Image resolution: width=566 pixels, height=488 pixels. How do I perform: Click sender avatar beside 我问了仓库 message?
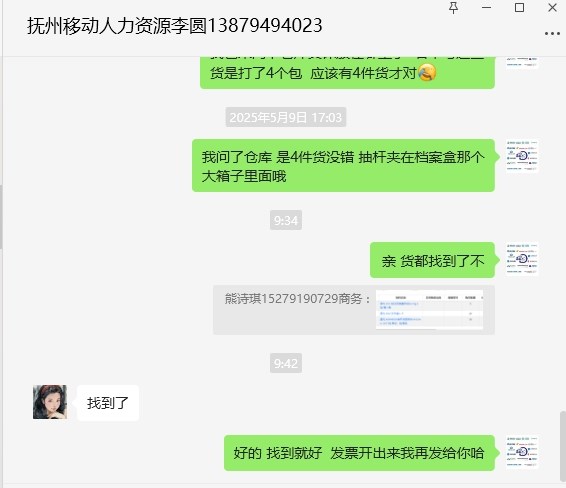(522, 156)
